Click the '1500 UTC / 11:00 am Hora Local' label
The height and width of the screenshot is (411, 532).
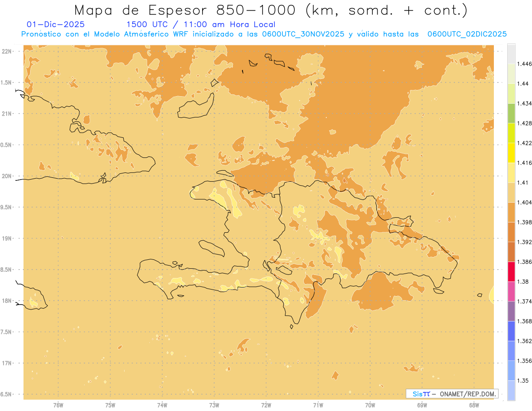click(201, 24)
